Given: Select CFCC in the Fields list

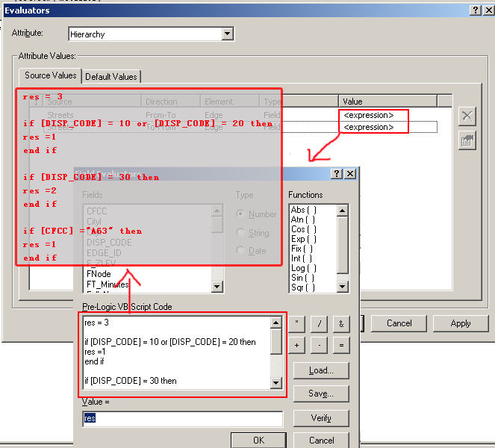Looking at the screenshot, I should point(97,211).
